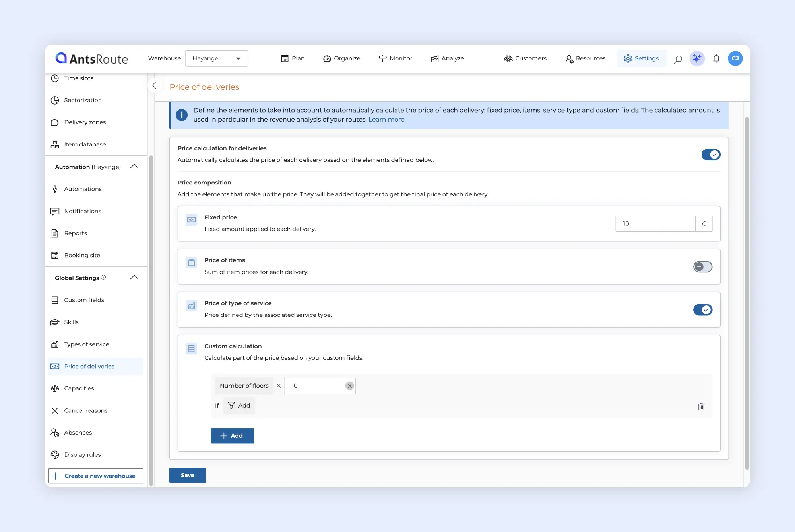This screenshot has width=795, height=532.
Task: Click the Automations lightning icon
Action: (x=55, y=189)
